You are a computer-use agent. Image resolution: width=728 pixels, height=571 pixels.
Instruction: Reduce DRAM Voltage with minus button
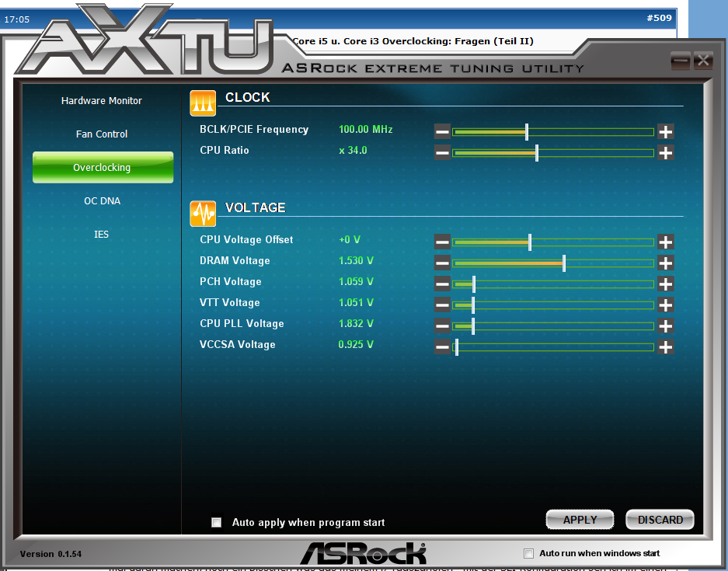point(442,263)
